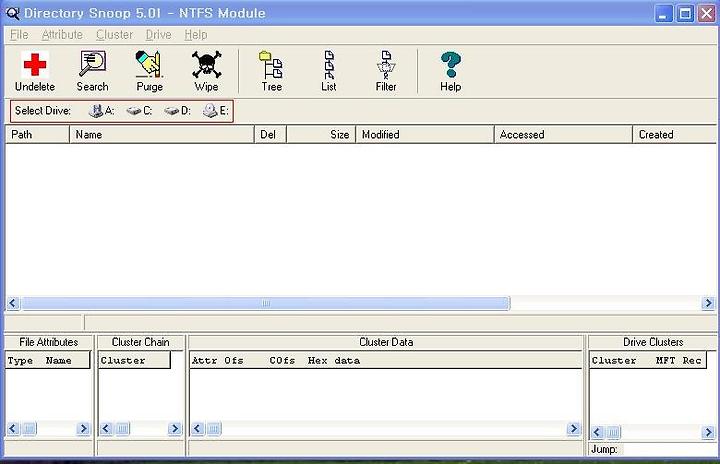Click the Help question mark icon
The height and width of the screenshot is (464, 720).
pyautogui.click(x=450, y=65)
